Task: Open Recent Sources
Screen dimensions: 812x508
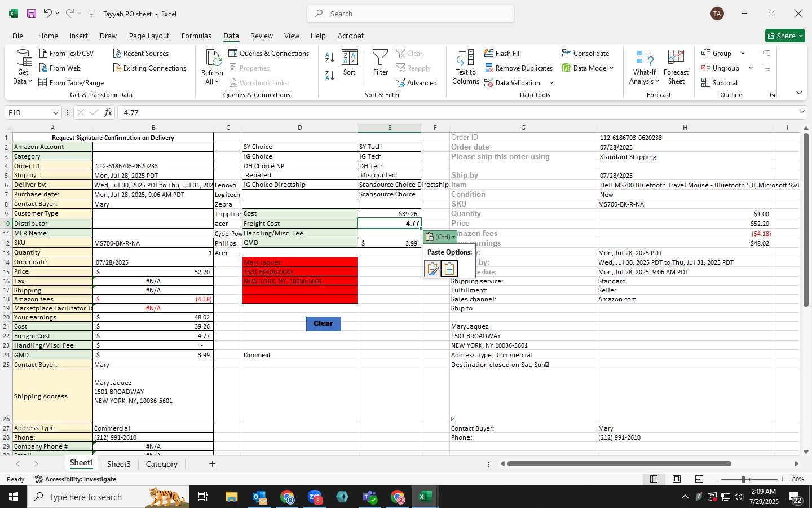Action: [140, 53]
